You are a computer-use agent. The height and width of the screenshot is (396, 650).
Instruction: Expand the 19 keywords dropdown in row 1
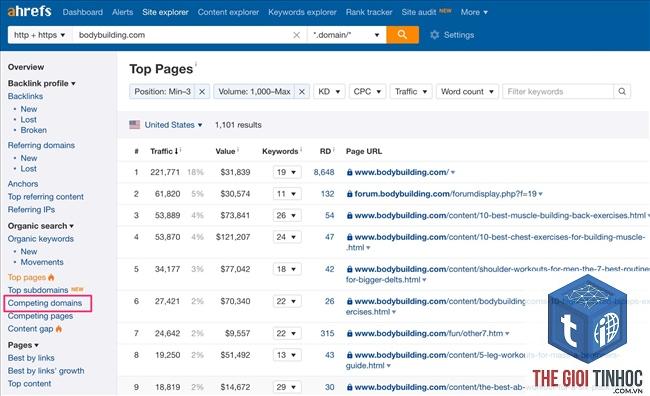(287, 172)
